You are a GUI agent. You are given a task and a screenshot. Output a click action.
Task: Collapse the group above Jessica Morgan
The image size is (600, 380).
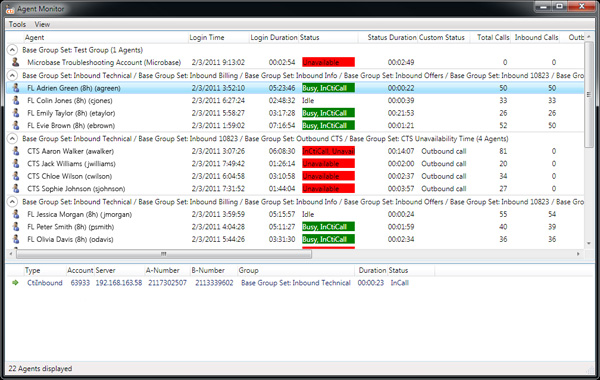tap(12, 202)
